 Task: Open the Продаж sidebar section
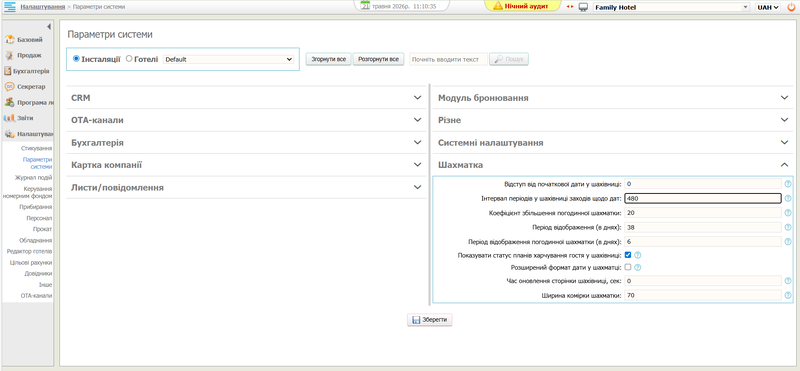pyautogui.click(x=28, y=55)
